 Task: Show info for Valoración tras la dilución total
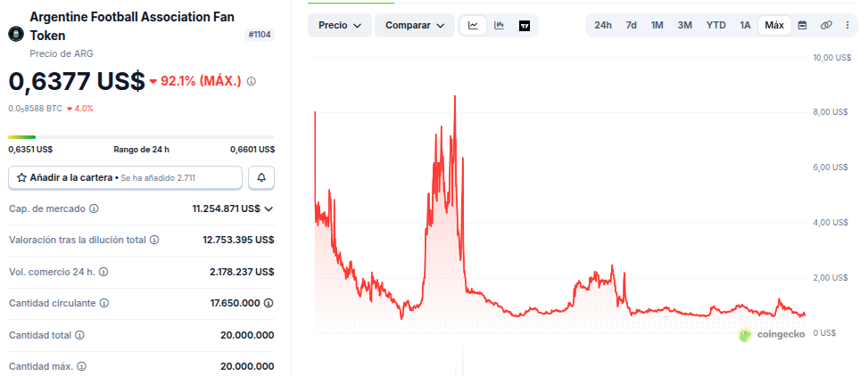tap(154, 240)
